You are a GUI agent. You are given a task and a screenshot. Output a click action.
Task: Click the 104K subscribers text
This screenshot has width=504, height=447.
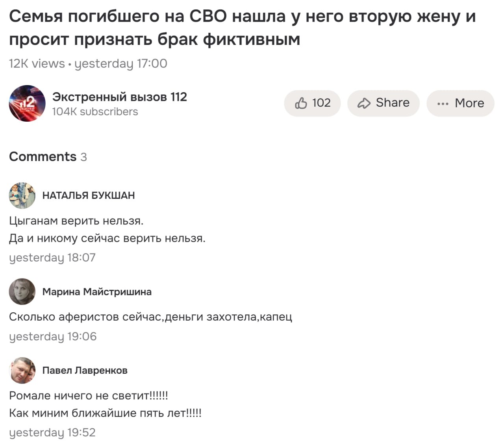[95, 112]
